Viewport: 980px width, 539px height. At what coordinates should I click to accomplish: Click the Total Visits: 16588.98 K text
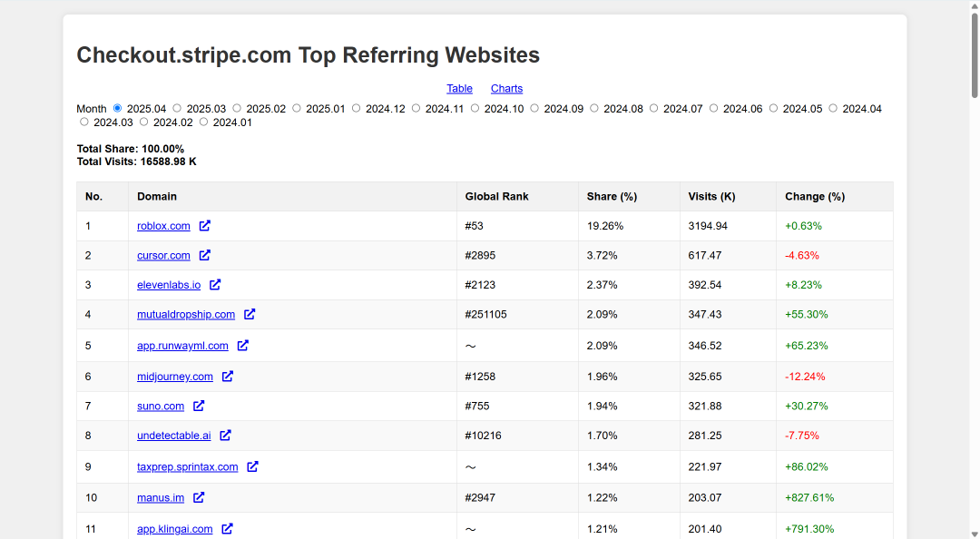click(x=137, y=162)
